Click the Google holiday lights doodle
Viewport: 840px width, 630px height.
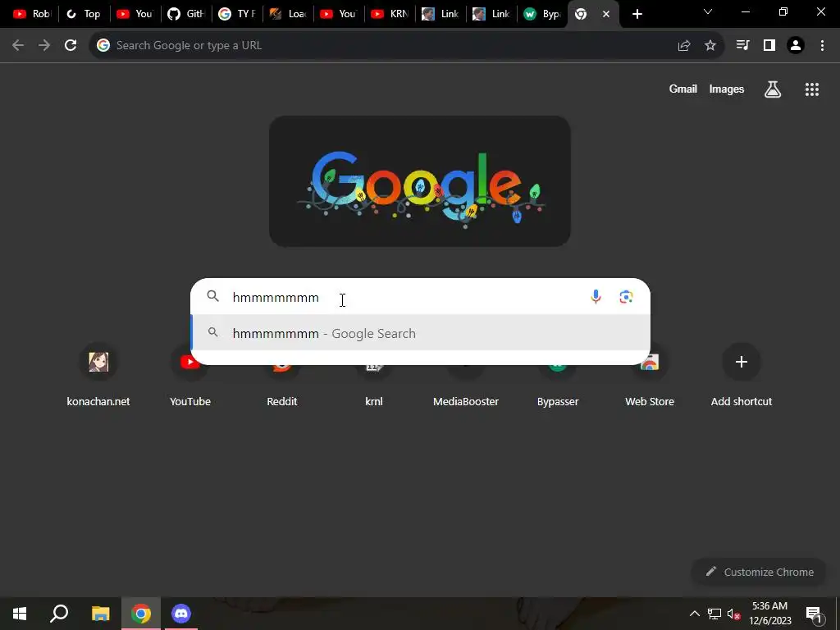(x=420, y=181)
